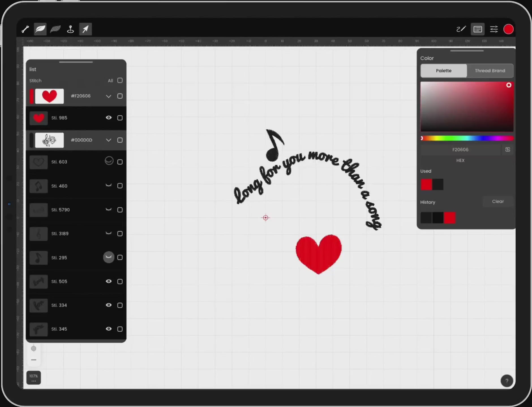
Task: Switch to the Thread Brand tab
Action: coord(490,71)
